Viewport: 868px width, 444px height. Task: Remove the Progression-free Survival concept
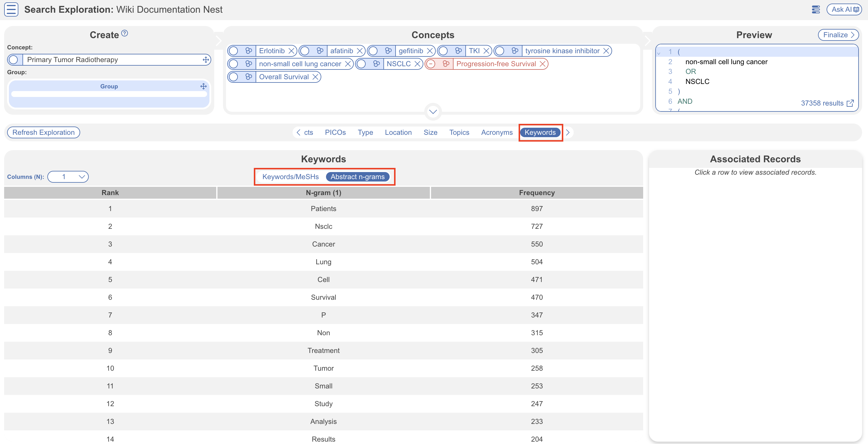[x=542, y=64]
